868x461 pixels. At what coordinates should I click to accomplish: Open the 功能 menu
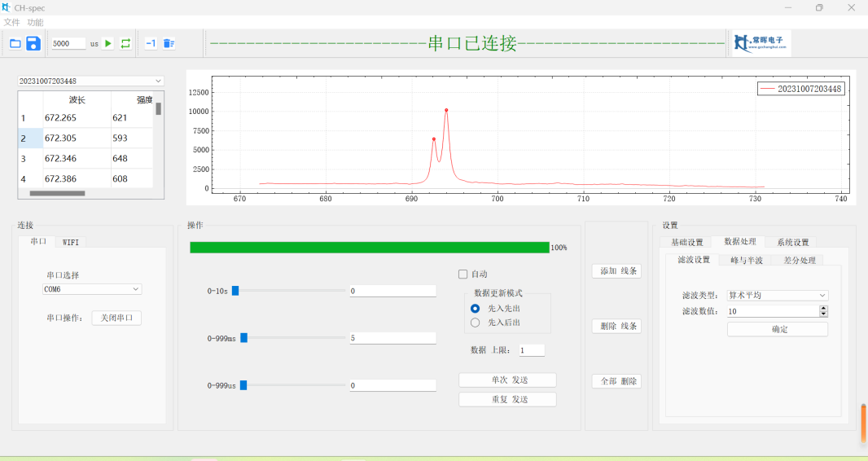[36, 22]
